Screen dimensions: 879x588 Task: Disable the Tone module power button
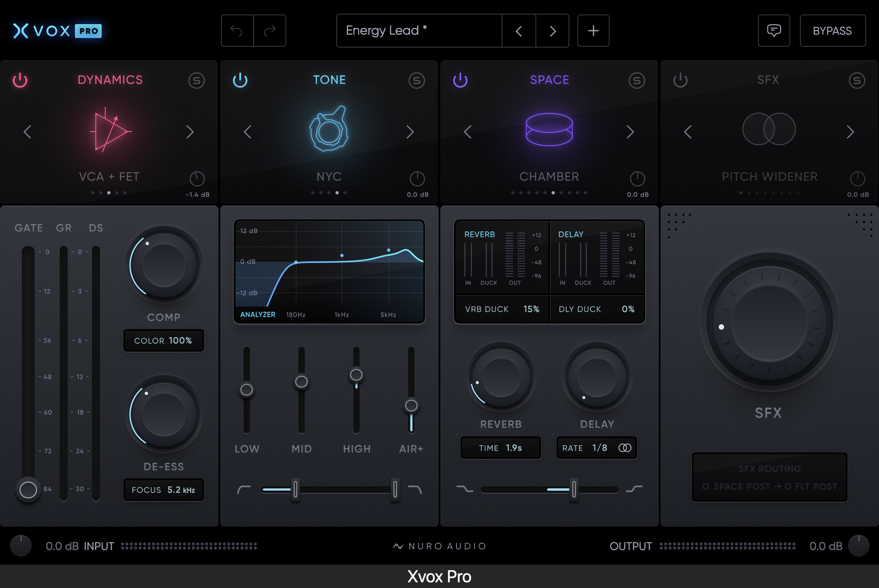(x=240, y=80)
